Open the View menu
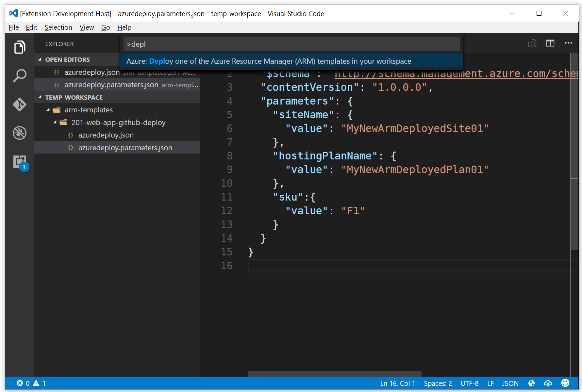582x392 pixels. click(87, 27)
